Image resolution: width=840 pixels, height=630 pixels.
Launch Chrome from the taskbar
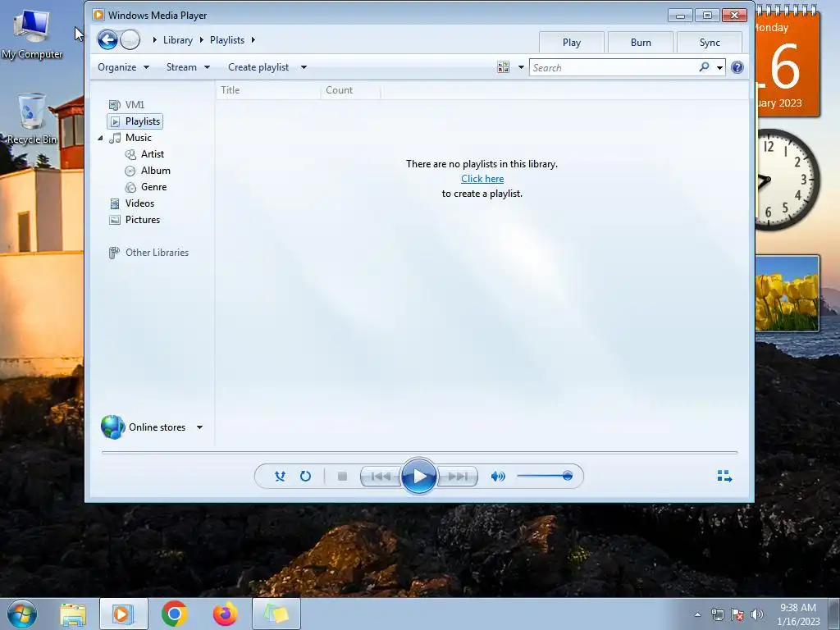pyautogui.click(x=175, y=614)
